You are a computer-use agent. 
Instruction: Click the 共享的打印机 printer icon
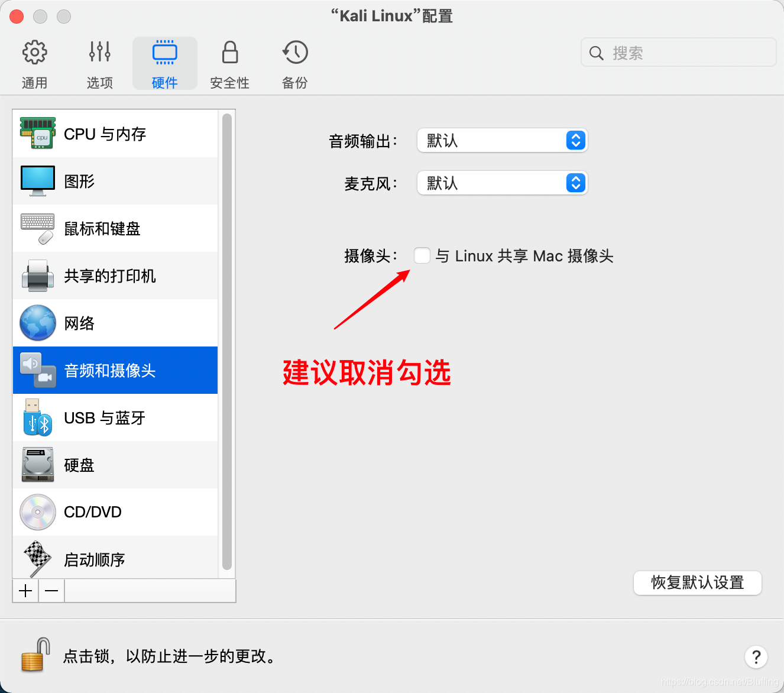coord(38,276)
